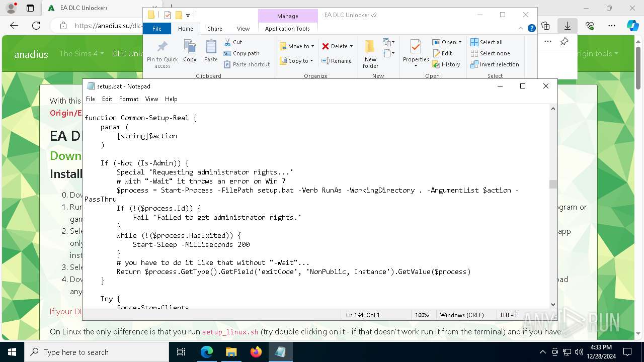
Task: Open Notepad File menu
Action: coord(90,99)
